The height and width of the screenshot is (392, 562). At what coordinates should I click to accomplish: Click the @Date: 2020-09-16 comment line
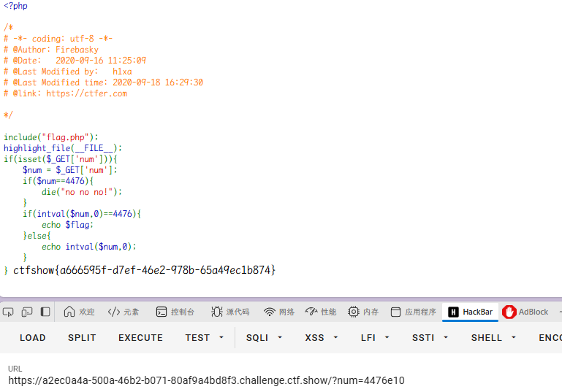[75, 61]
